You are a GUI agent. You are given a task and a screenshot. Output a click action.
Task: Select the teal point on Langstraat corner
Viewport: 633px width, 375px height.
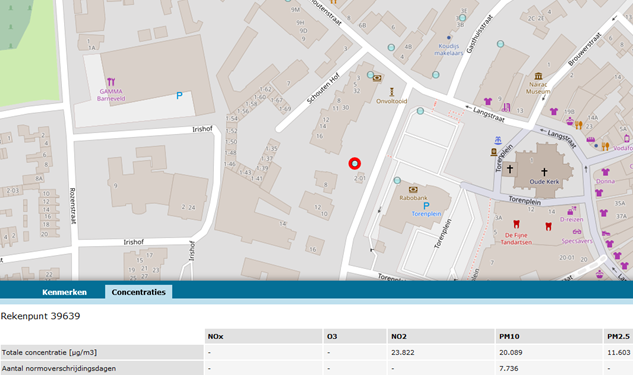(x=420, y=111)
